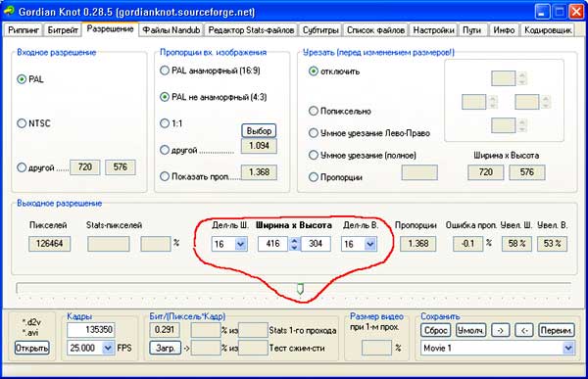The width and height of the screenshot is (588, 379).
Task: Open the Дел-ль Ш. width divisor dropdown
Action: click(241, 244)
